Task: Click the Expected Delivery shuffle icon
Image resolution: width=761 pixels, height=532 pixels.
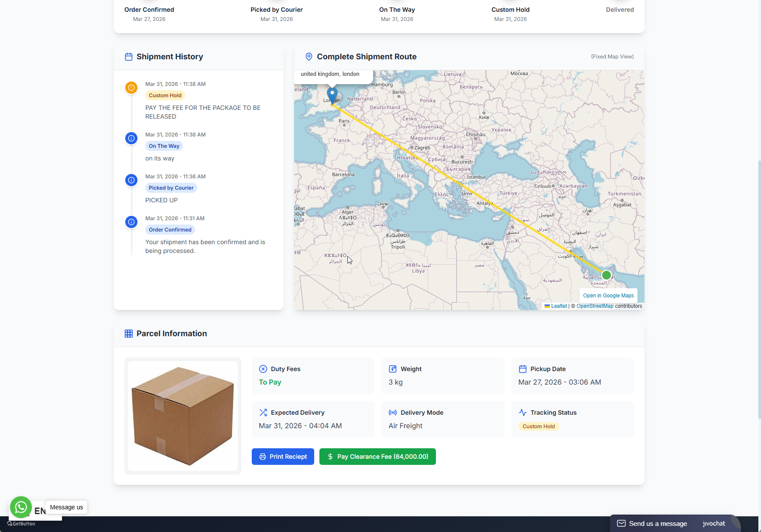Action: (263, 413)
